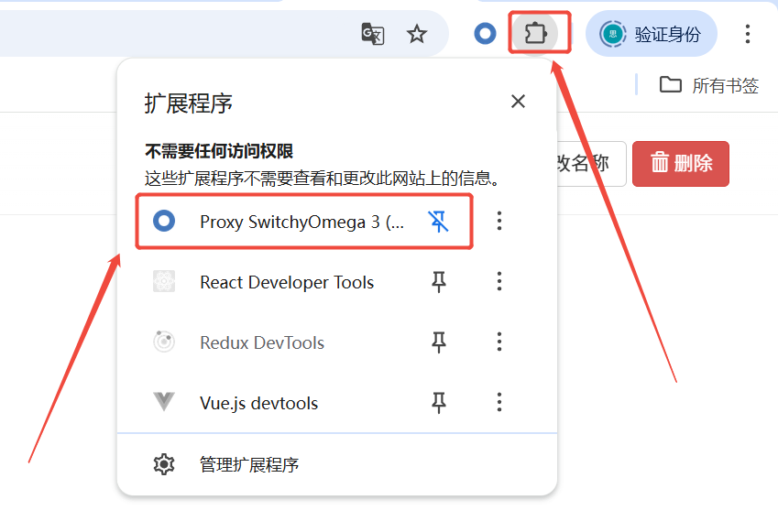Click the partially hidden 改名称 button
Viewport: 778px width, 532px height.
click(x=591, y=164)
